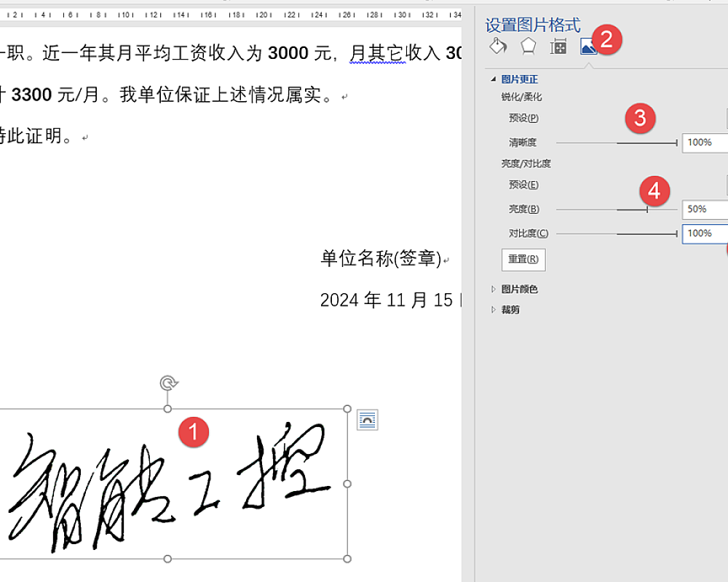Select the Picture tab icon
Screen dimensions: 728x582
587,47
